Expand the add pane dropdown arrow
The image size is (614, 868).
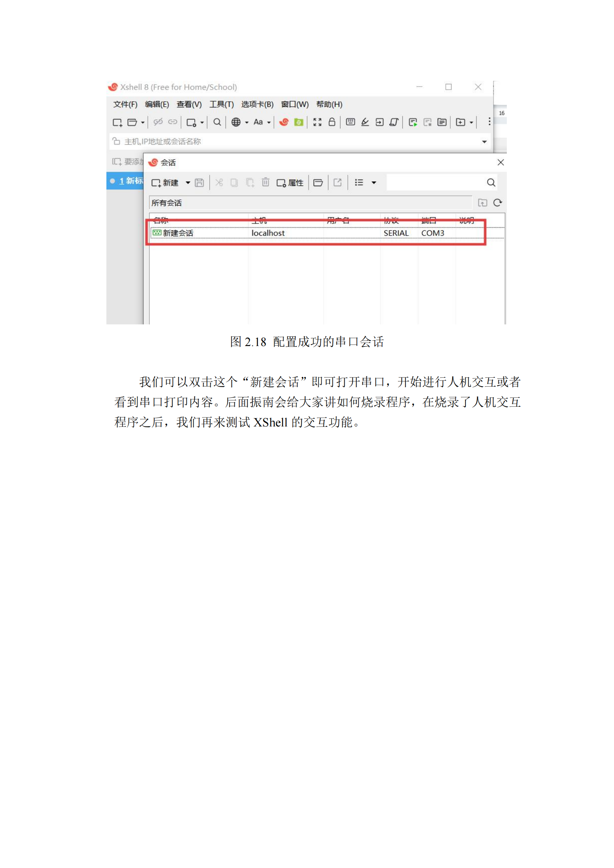(x=471, y=123)
